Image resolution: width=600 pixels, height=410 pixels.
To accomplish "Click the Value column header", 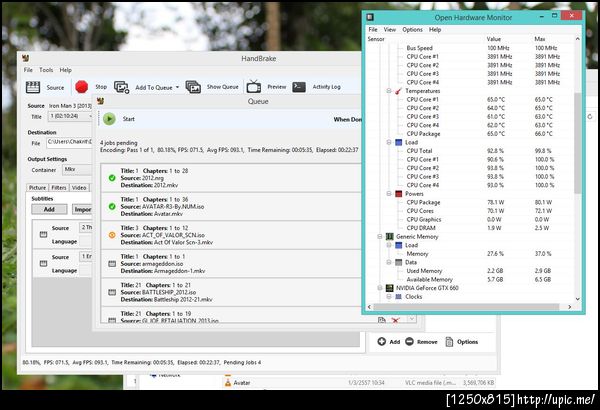I will [x=494, y=39].
